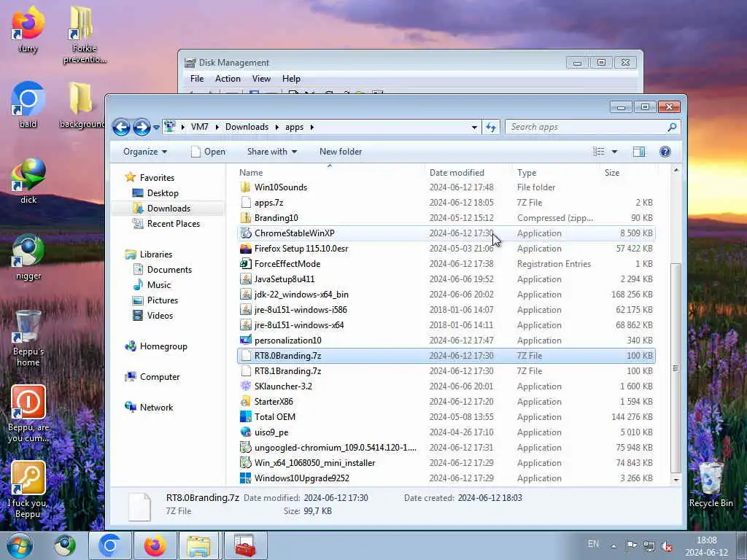Image resolution: width=747 pixels, height=560 pixels.
Task: Select Desktop in Favorites
Action: pos(163,192)
